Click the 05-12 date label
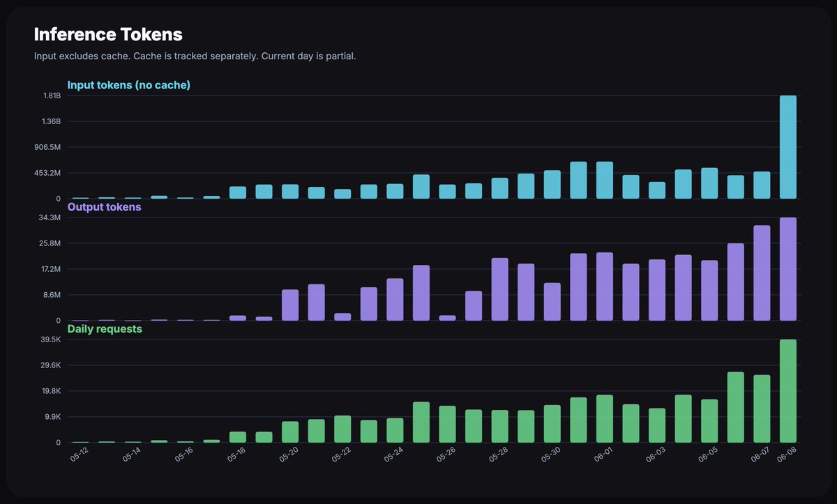Viewport: 837px width, 504px height. 79,455
